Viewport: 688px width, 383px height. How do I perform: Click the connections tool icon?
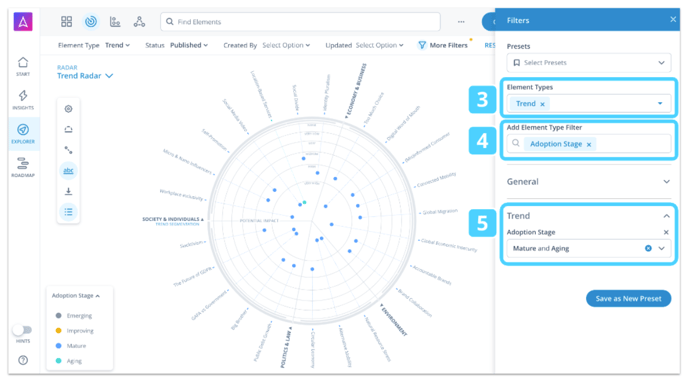tap(68, 150)
